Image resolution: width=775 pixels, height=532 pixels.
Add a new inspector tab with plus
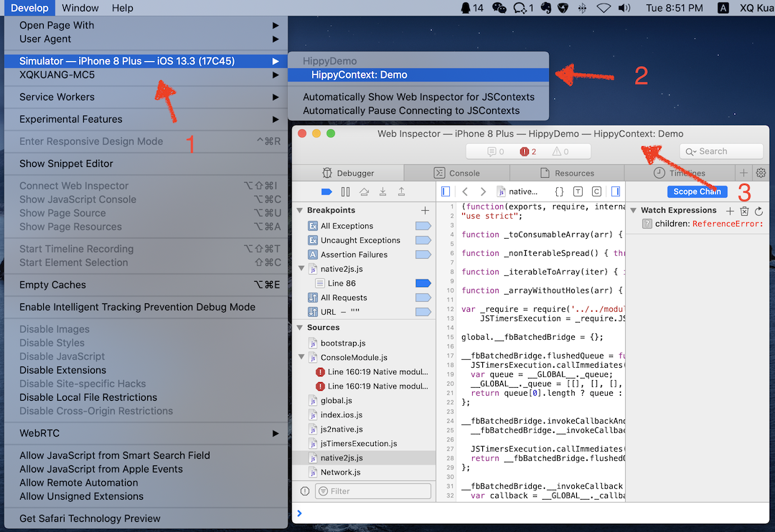(743, 173)
